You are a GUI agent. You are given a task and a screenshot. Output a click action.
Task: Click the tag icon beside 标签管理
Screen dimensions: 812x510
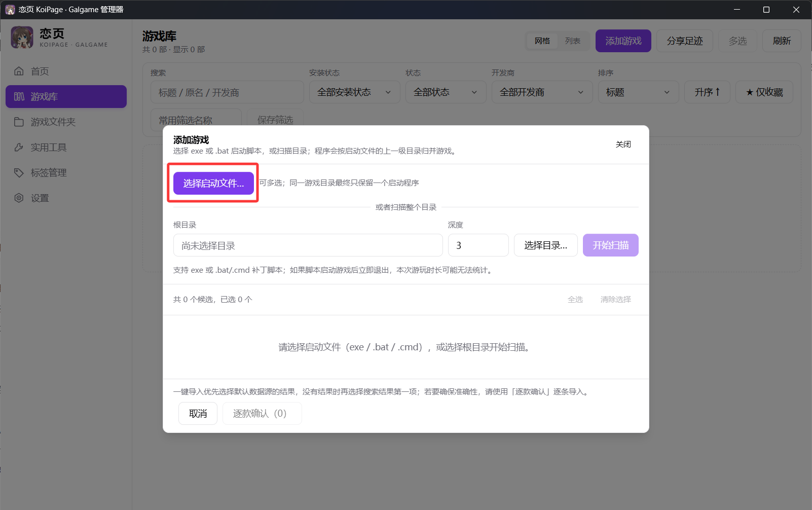point(19,172)
